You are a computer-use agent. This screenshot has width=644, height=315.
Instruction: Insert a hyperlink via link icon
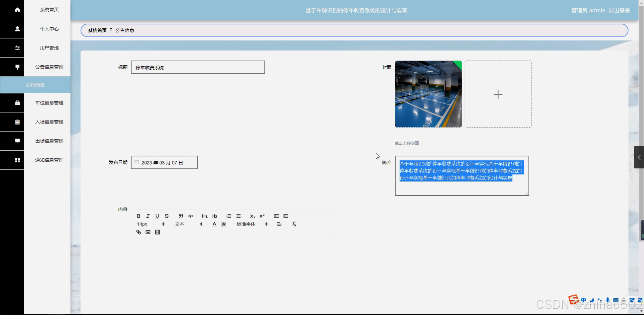138,232
